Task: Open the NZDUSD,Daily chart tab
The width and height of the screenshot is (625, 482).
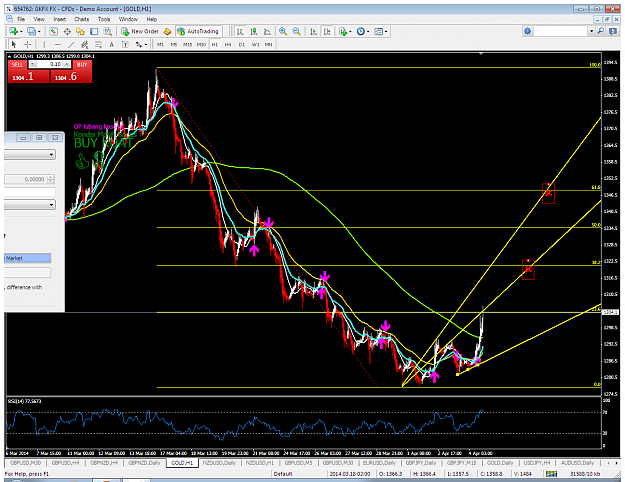Action: tap(219, 463)
